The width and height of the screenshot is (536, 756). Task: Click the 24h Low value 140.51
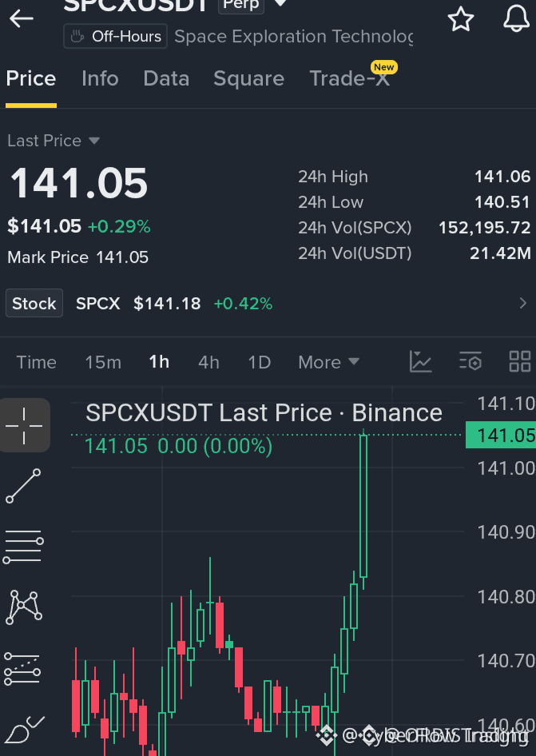pyautogui.click(x=502, y=202)
